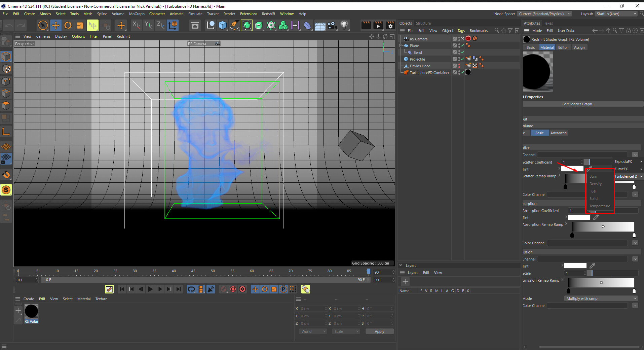
Task: Switch to the Advanced tab under Volume
Action: tap(558, 133)
